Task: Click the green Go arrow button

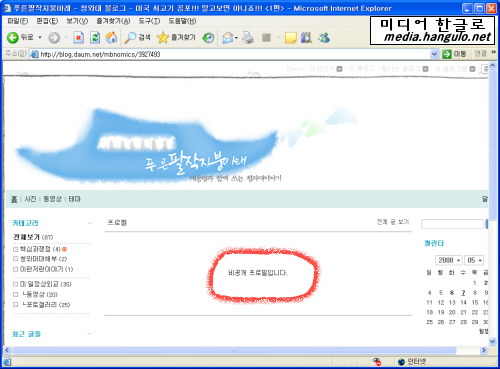Action: tap(447, 54)
